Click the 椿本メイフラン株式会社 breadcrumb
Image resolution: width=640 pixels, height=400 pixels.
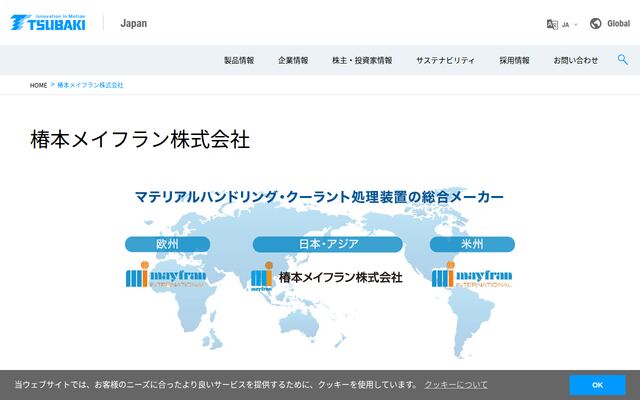90,85
